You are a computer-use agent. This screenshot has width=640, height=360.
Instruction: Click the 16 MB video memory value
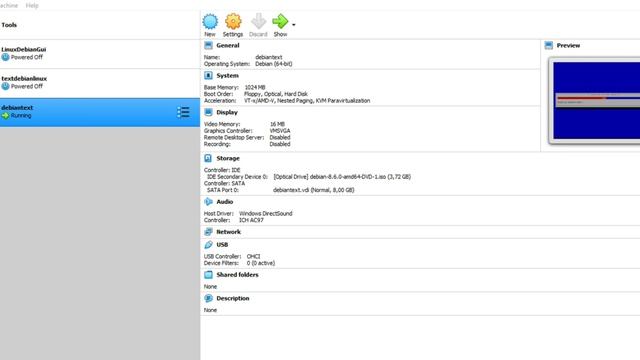pos(277,124)
